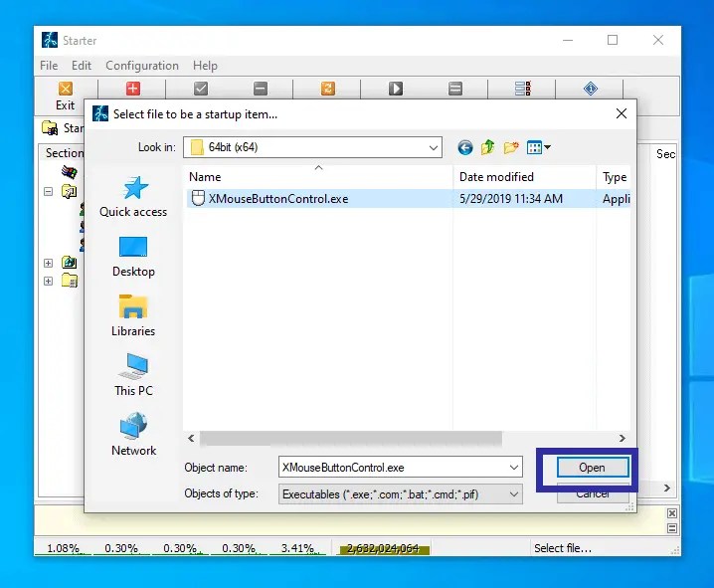Image resolution: width=714 pixels, height=588 pixels.
Task: Jump to Quick access in places bar
Action: (133, 196)
